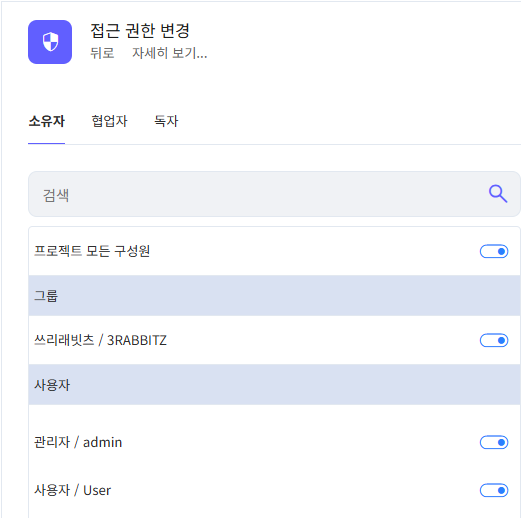Switch to the 협업자 tab

(x=109, y=121)
